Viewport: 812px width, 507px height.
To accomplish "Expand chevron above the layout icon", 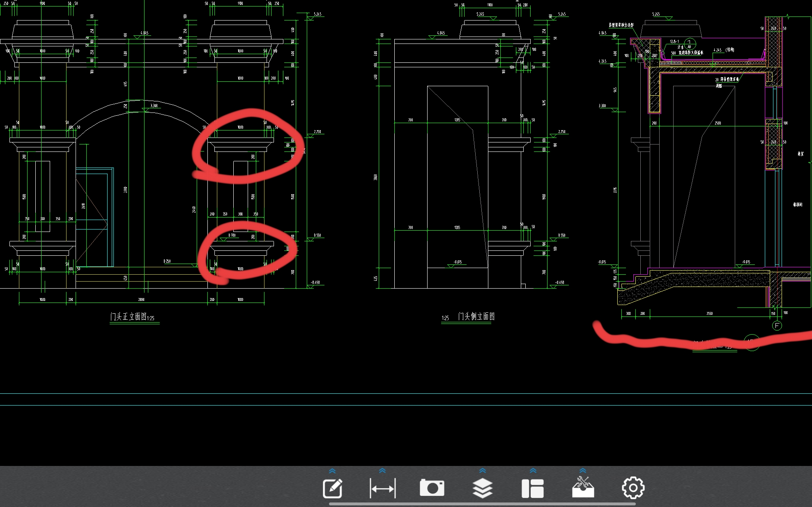I will tap(533, 470).
